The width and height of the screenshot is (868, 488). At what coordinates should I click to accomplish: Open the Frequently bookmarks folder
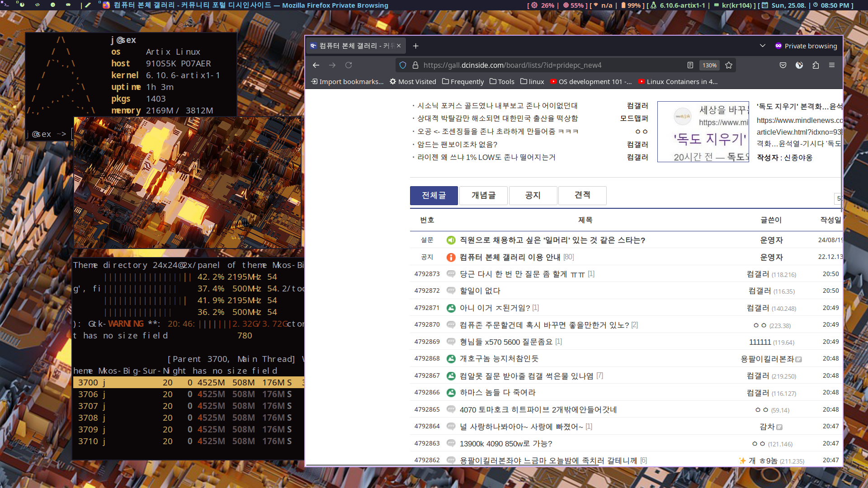[x=463, y=81]
